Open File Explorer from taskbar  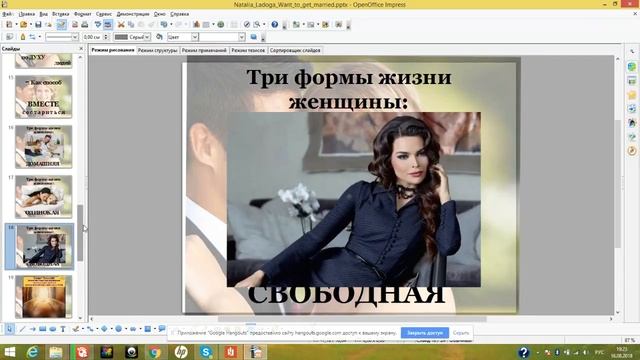tap(56, 352)
